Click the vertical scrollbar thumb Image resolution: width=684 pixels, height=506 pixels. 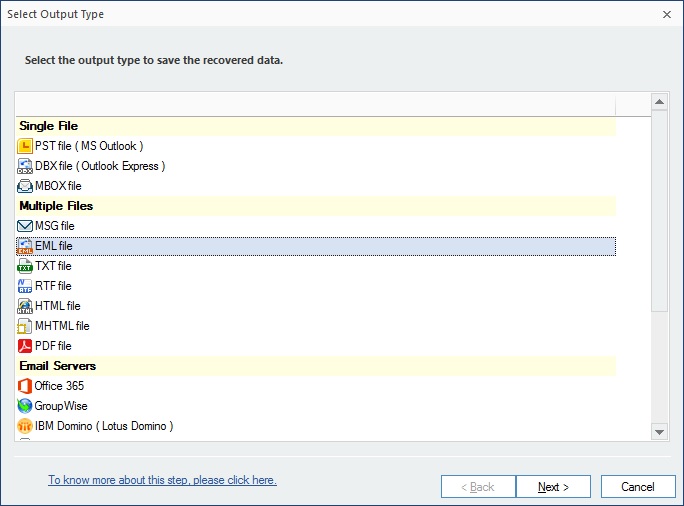click(659, 211)
